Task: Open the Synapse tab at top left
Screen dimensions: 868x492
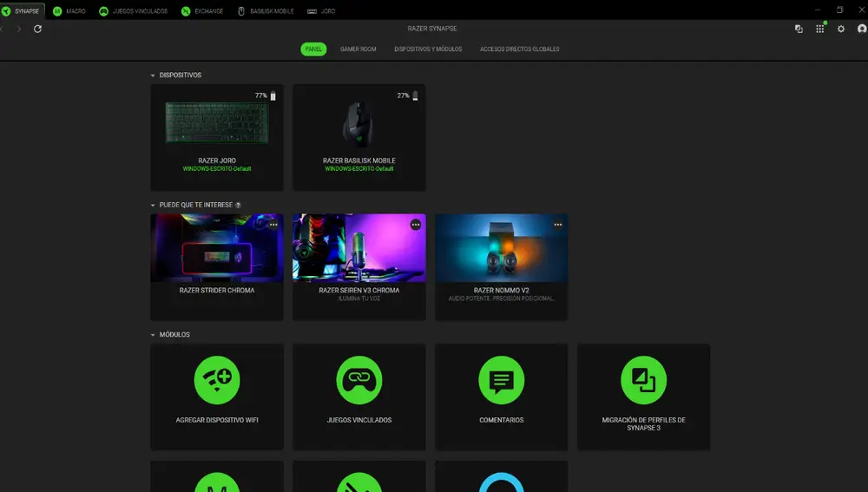Action: 21,11
